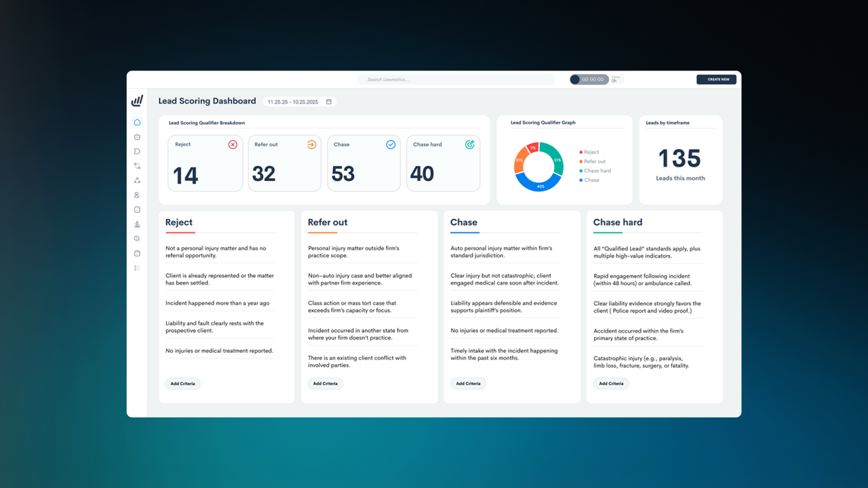868x488 pixels.
Task: Click the blue checkmark icon on Chase card
Action: click(391, 144)
